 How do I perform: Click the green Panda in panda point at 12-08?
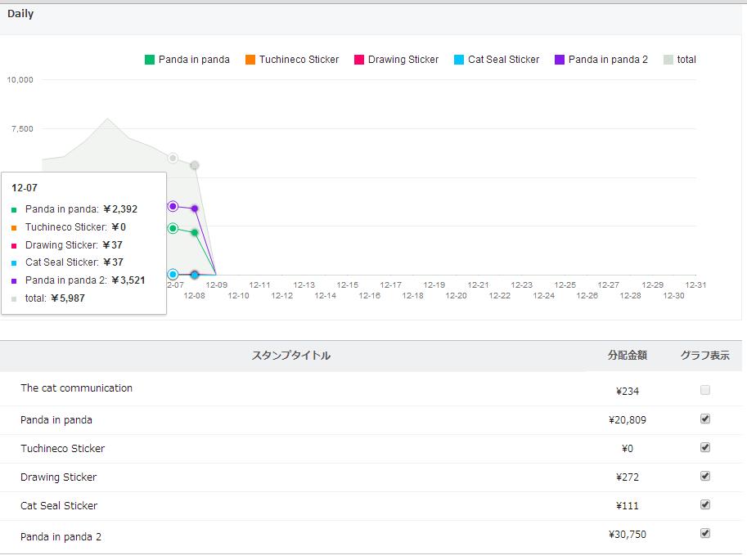[x=195, y=232]
